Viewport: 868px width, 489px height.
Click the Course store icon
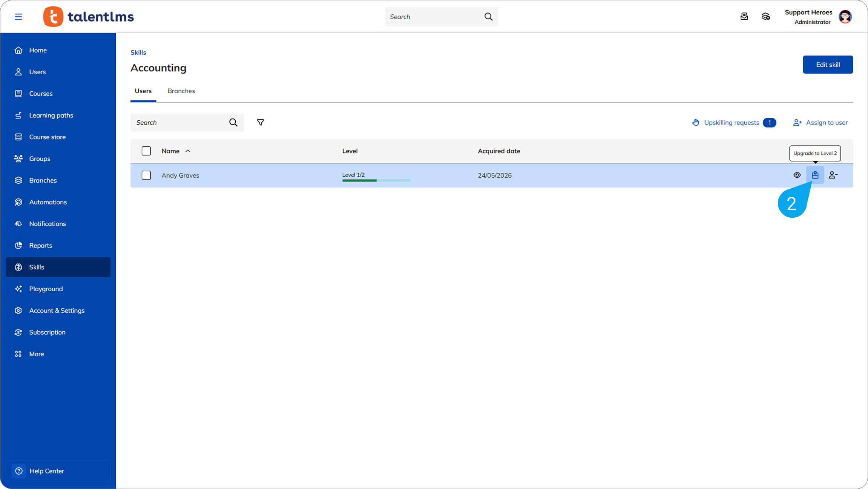18,137
